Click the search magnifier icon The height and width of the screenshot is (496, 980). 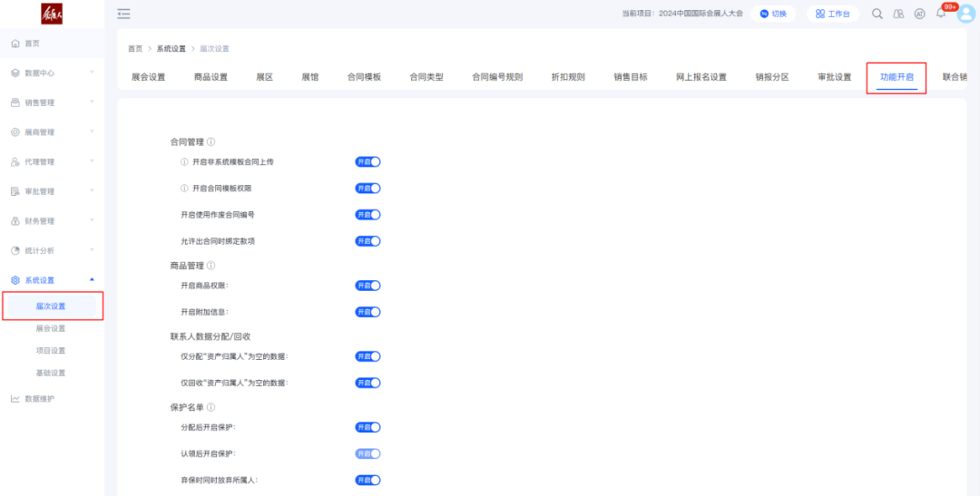click(x=877, y=14)
